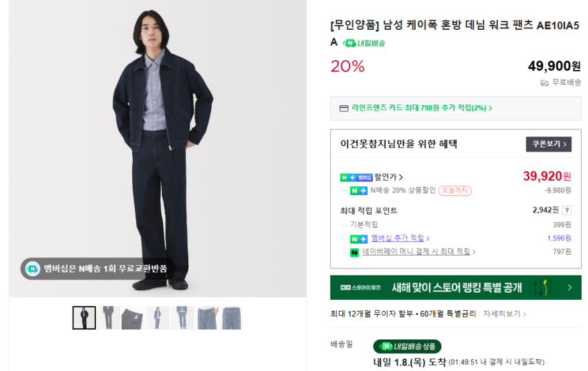Click the question mark help icon beside 2,942원
Image resolution: width=588 pixels, height=371 pixels.
[x=567, y=210]
